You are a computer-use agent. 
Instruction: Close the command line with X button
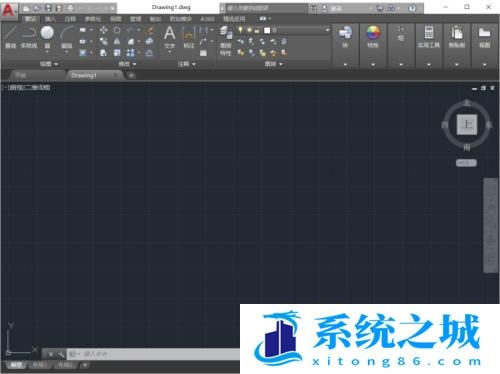coord(51,354)
